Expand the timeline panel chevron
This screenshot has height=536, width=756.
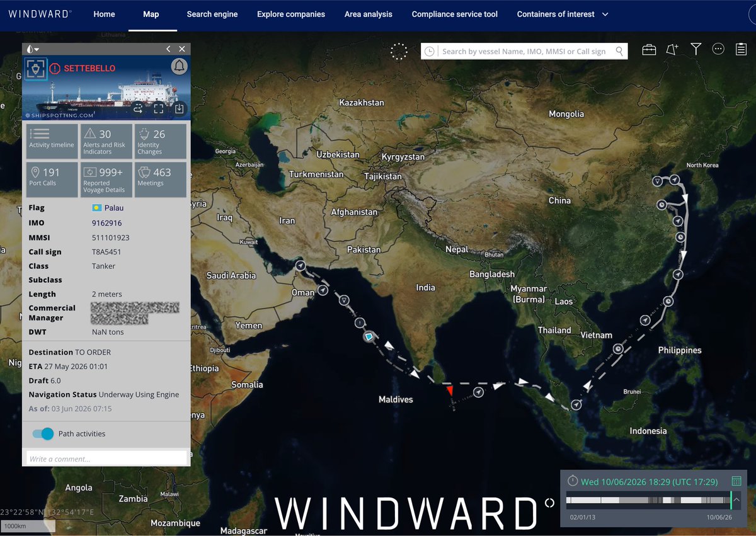click(736, 501)
